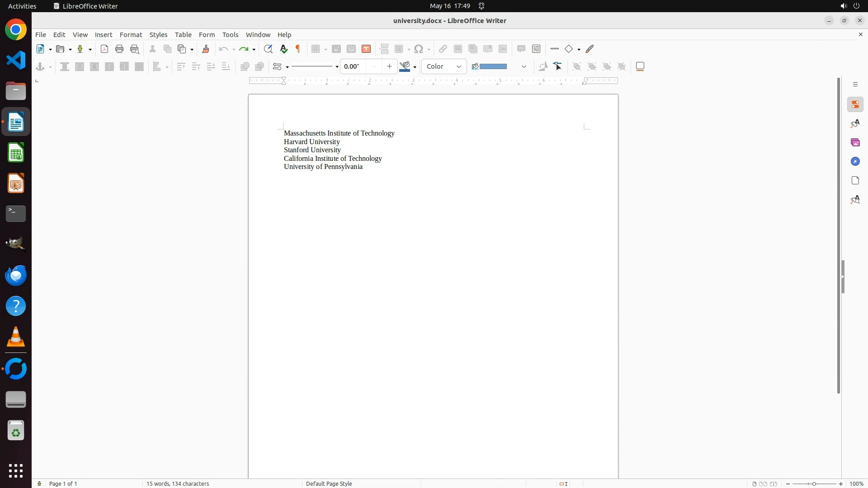Open the line style dropdown
This screenshot has width=868, height=488.
point(337,67)
